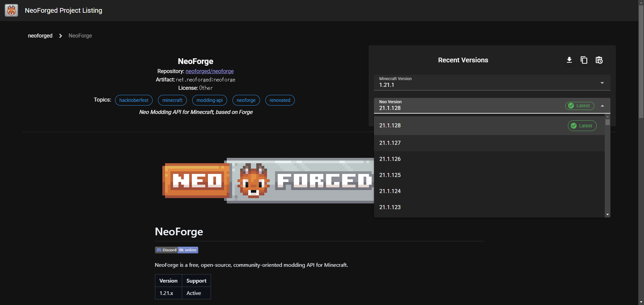Navigate to the neoforged breadcrumb
644x305 pixels.
point(40,36)
